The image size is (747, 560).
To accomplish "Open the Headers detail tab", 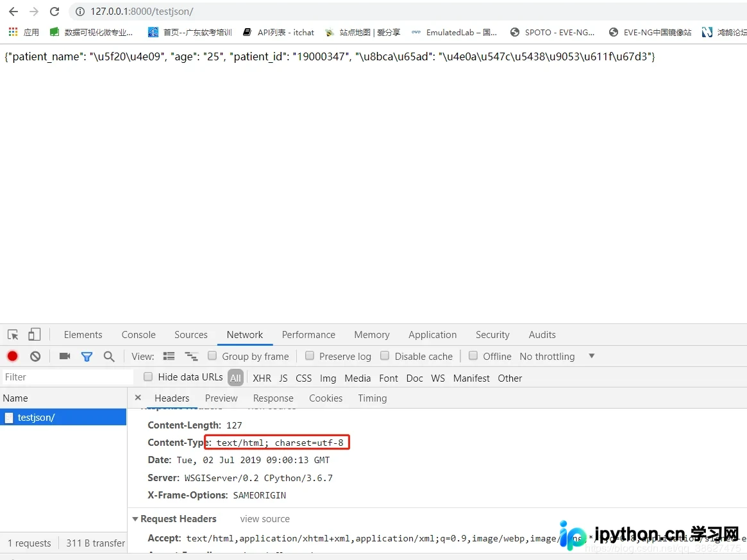I will pyautogui.click(x=171, y=398).
